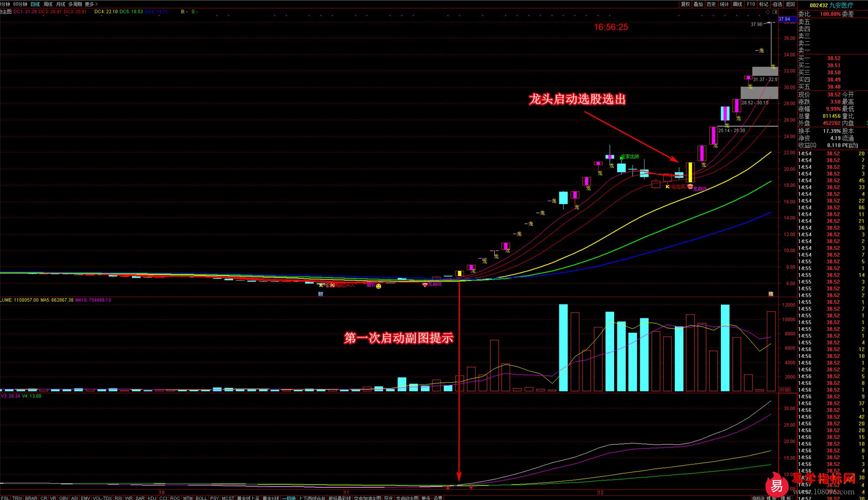
Task: Click the 财 marker icon below chart
Action: point(321,294)
